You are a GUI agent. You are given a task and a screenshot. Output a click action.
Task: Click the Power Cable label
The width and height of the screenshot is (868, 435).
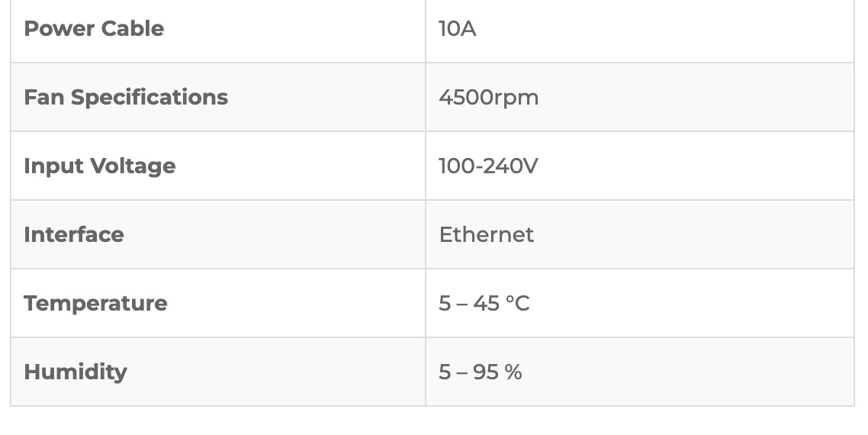tap(94, 28)
